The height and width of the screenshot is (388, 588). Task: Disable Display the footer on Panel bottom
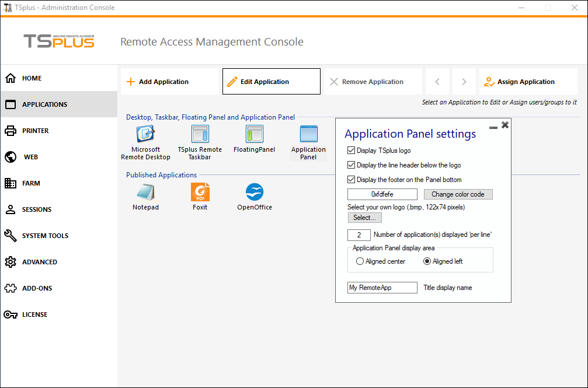tap(351, 180)
